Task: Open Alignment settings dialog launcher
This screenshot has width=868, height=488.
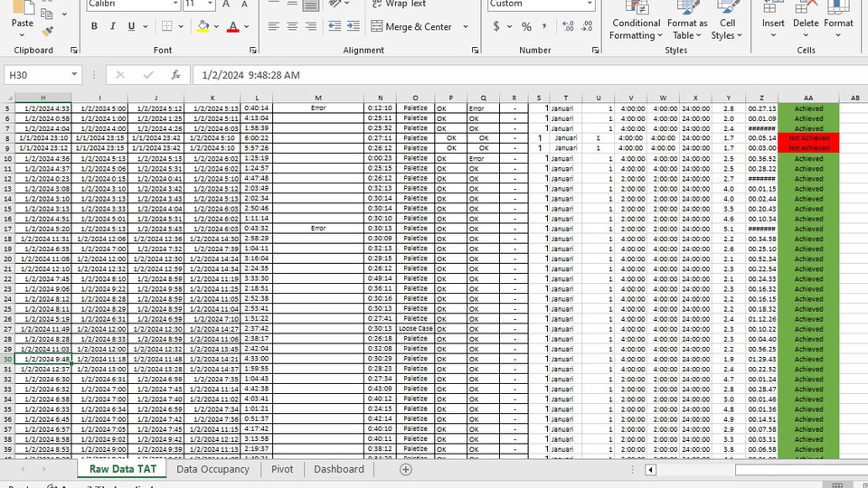Action: 475,51
